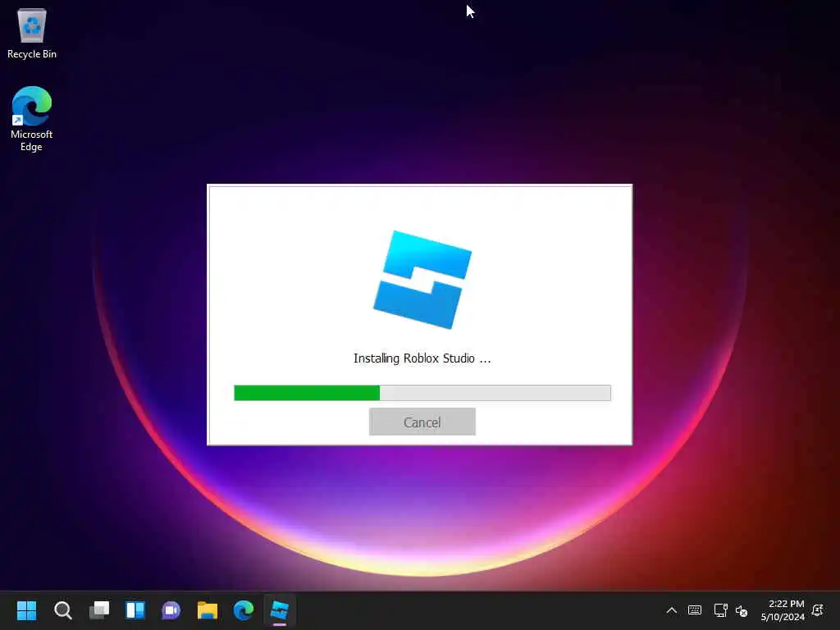Open network status tray icon
This screenshot has width=840, height=630.
click(x=720, y=610)
